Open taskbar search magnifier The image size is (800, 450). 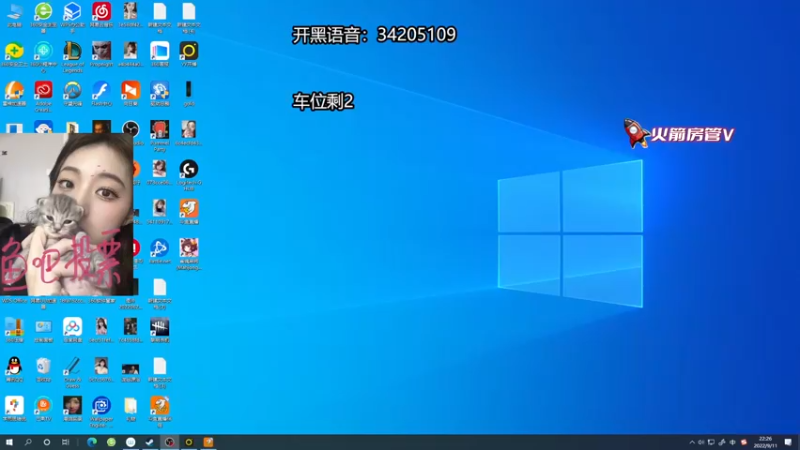28,442
